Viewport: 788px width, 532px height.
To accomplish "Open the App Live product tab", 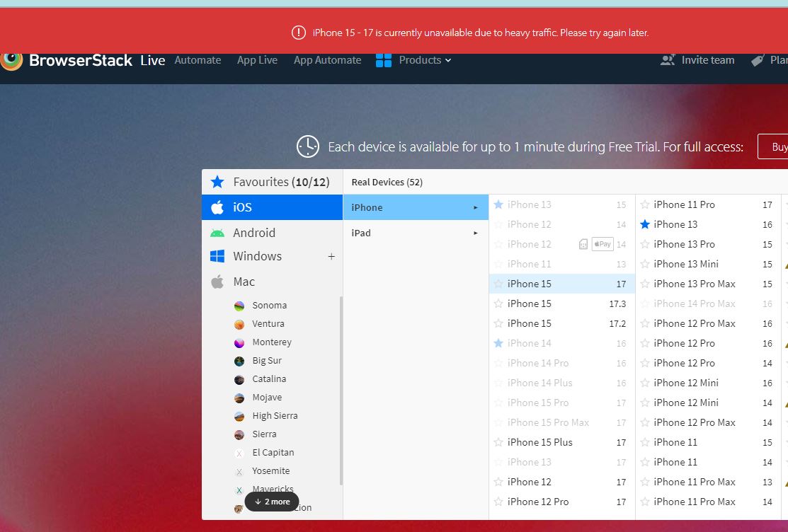I will click(257, 60).
